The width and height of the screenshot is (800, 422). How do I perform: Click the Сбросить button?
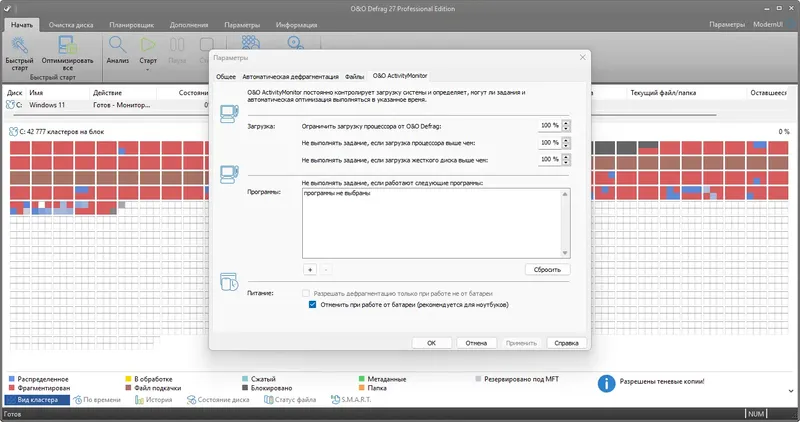coord(547,269)
